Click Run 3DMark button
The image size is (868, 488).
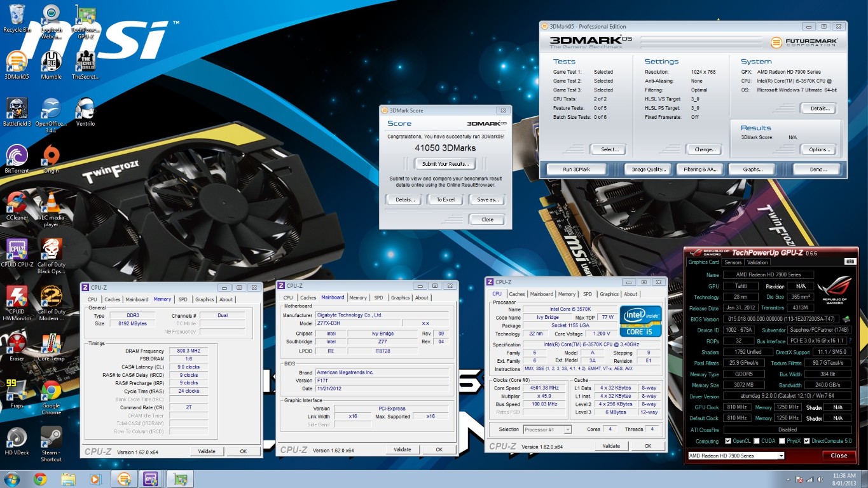pyautogui.click(x=576, y=170)
